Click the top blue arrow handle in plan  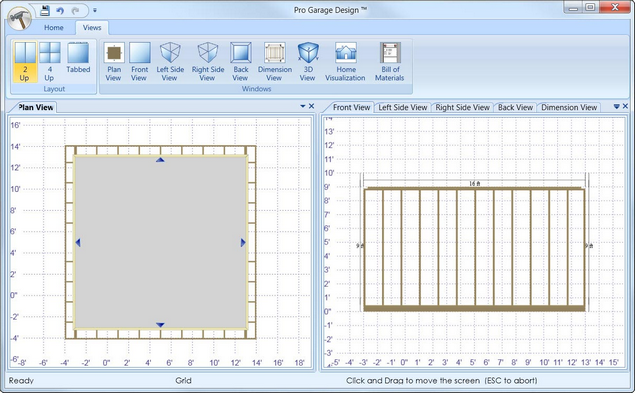click(x=160, y=160)
